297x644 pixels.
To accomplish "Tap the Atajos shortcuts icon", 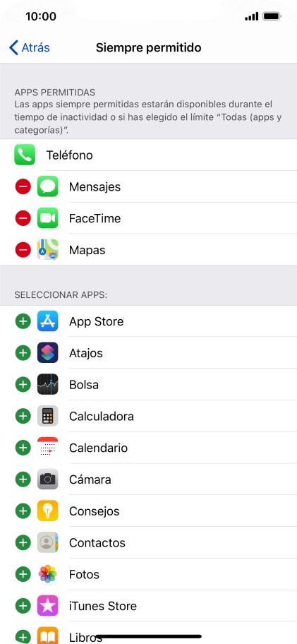I will point(47,353).
